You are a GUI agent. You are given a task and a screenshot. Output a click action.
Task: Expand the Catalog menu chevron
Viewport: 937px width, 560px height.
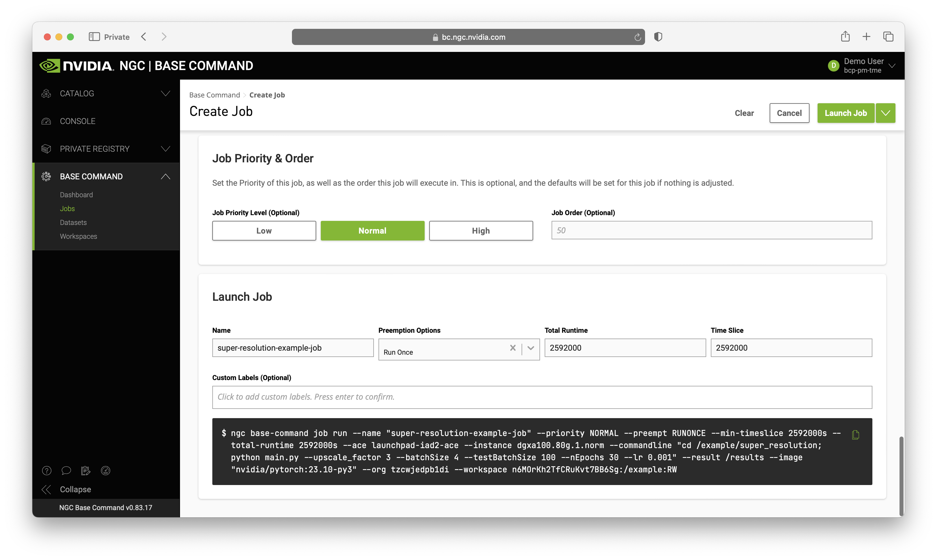tap(165, 94)
